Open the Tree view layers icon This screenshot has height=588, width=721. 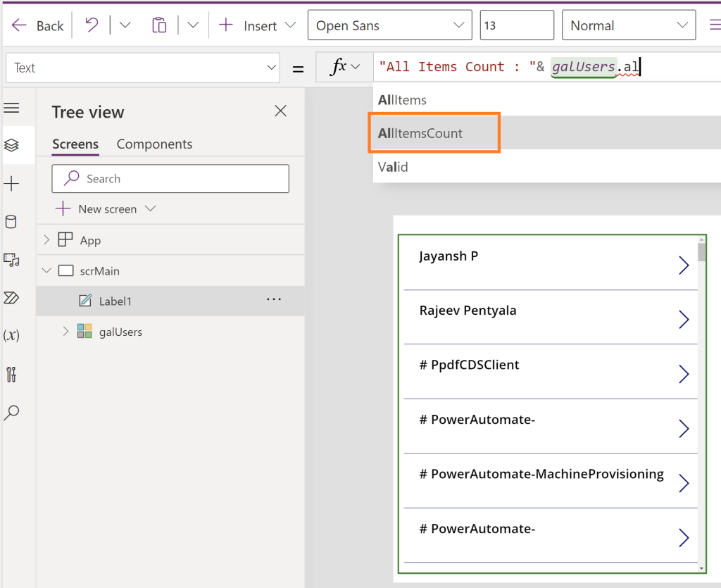[x=11, y=145]
